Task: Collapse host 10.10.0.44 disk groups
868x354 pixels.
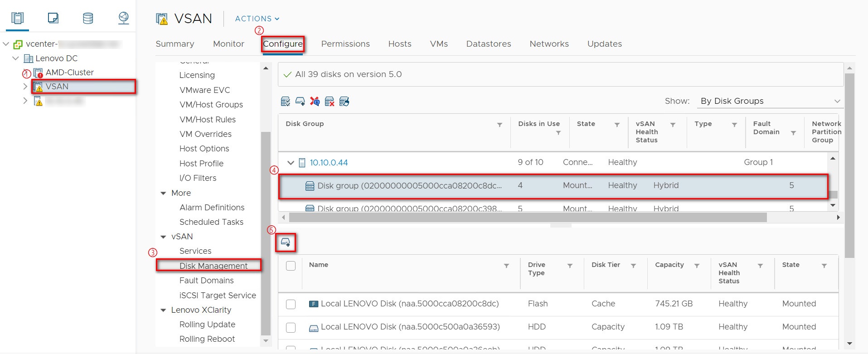Action: 291,163
